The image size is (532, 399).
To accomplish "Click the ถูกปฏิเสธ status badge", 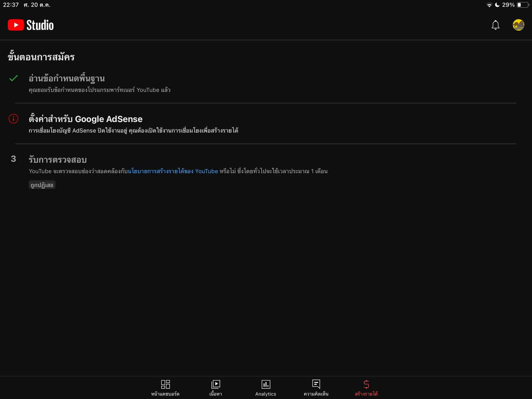I will click(x=42, y=185).
